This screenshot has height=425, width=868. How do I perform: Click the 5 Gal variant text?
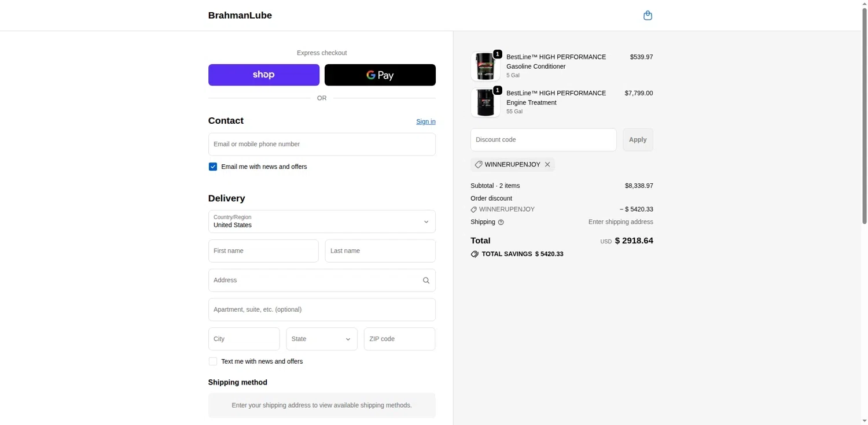tap(513, 76)
